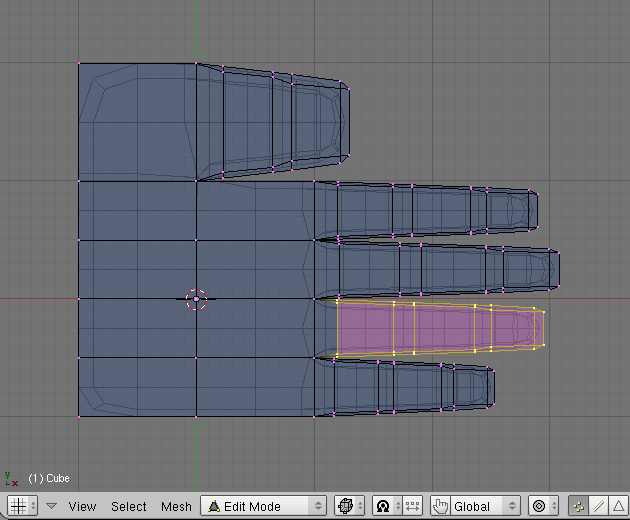Open the Global transform orientation dropdown

[485, 506]
